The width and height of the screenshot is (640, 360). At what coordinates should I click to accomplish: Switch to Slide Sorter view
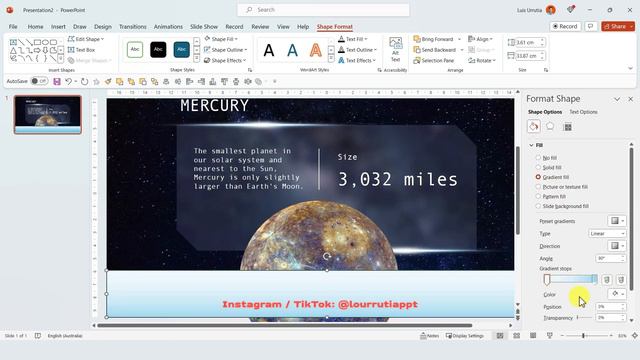[x=516, y=336]
